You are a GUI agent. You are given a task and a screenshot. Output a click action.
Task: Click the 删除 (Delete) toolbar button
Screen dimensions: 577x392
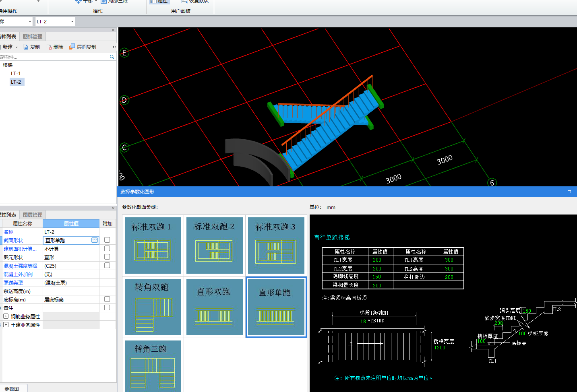55,47
